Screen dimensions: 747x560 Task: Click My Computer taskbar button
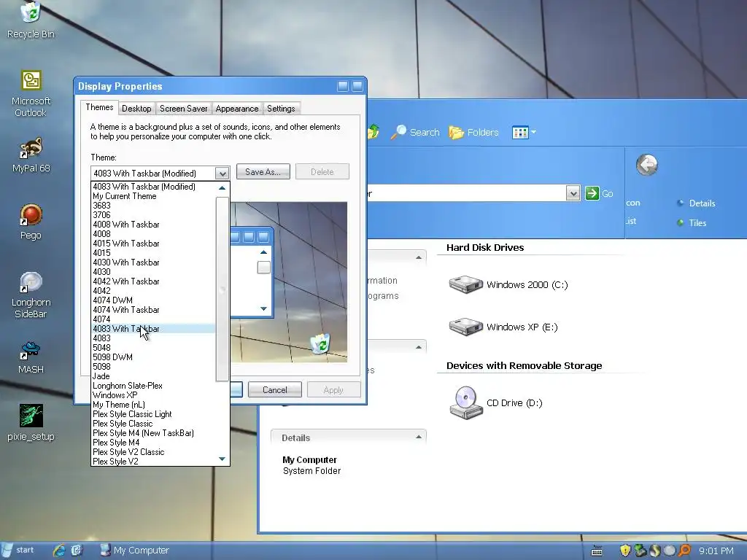point(135,550)
